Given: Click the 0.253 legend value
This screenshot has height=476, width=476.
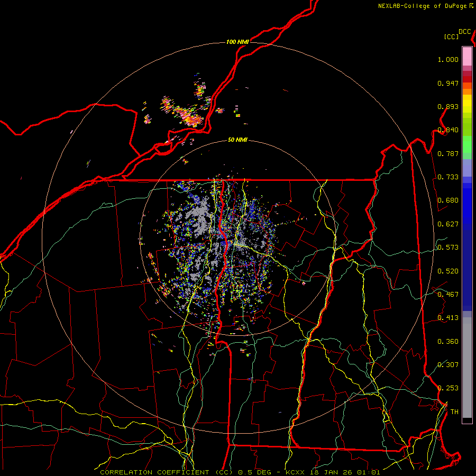Looking at the screenshot, I should coord(448,388).
